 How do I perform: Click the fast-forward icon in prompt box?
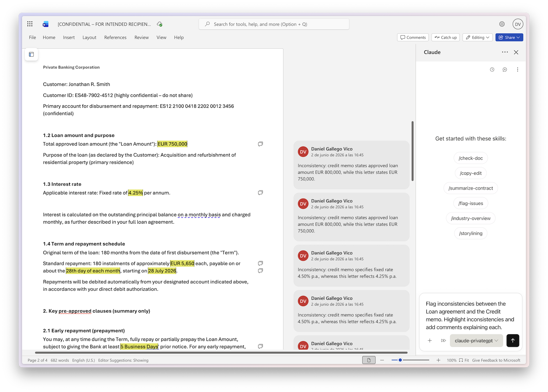(x=443, y=341)
